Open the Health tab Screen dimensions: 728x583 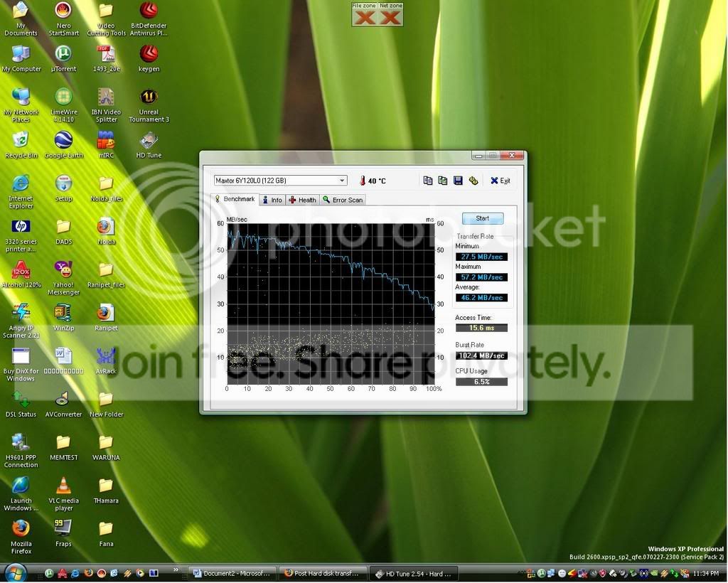point(302,200)
